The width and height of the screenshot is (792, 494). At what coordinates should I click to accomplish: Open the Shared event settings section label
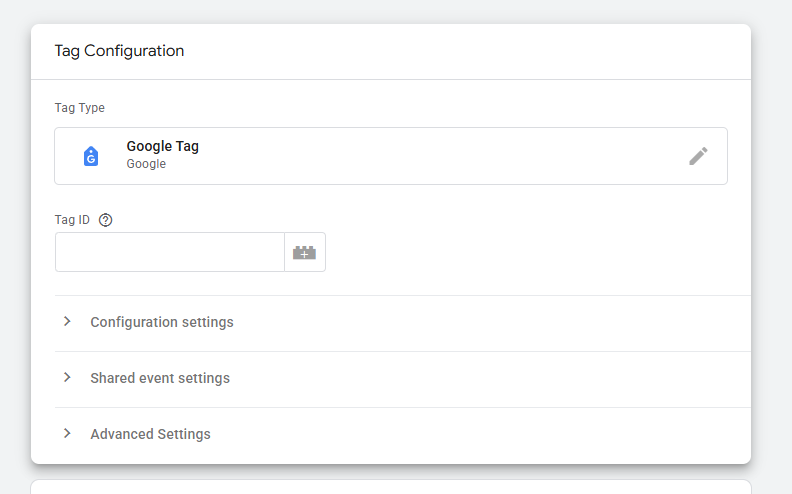coord(160,378)
